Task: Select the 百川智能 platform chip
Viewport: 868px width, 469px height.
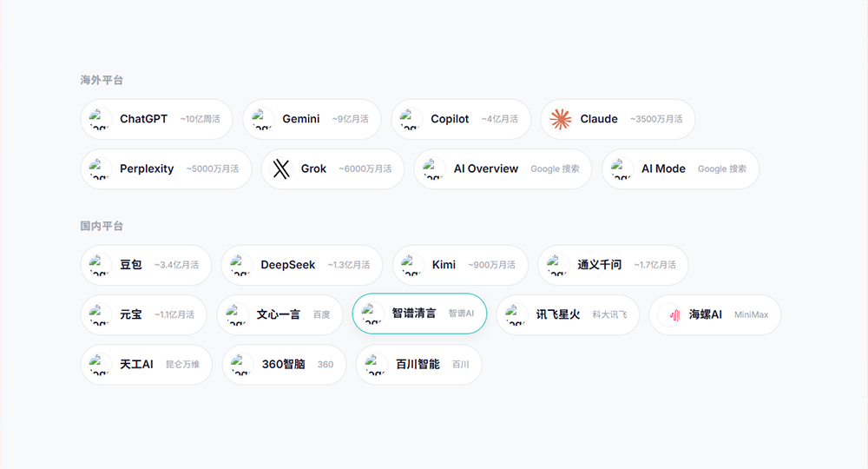Action: coord(419,365)
